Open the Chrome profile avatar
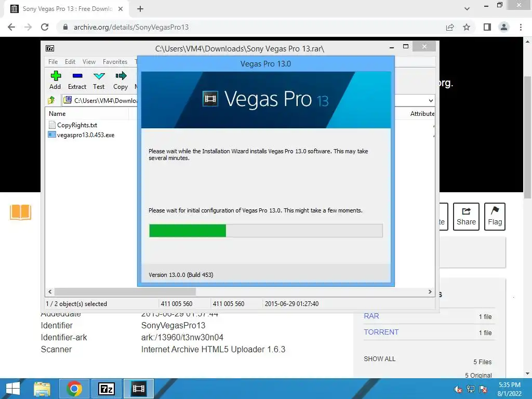Screen dimensions: 532x399 point(504,27)
